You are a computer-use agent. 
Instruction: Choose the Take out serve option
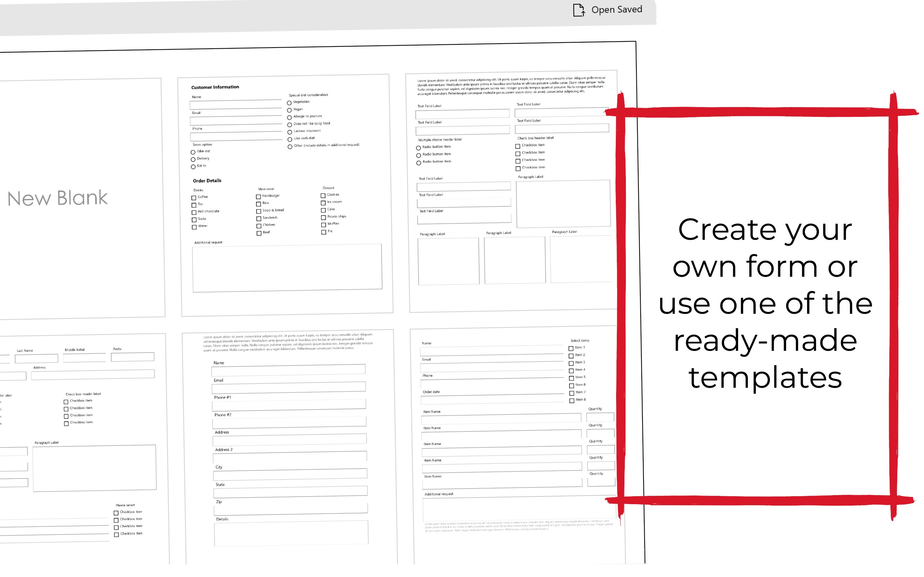point(193,152)
